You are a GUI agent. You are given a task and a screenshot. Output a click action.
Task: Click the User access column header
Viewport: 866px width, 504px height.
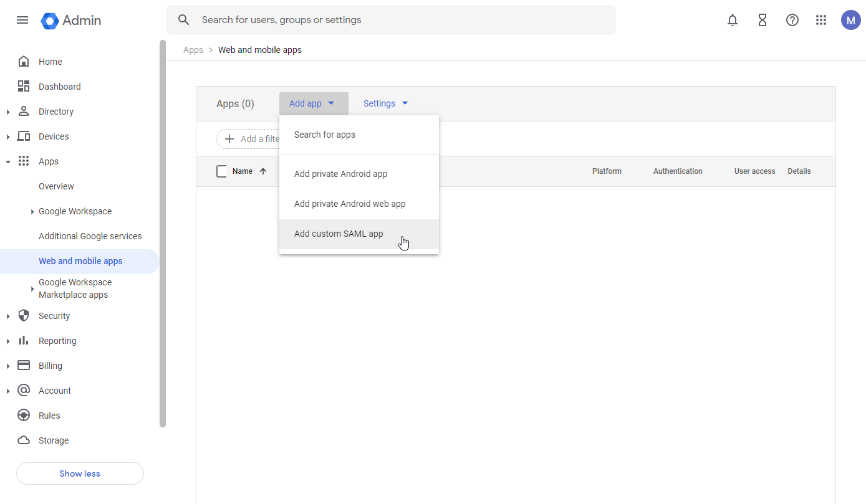(x=755, y=171)
